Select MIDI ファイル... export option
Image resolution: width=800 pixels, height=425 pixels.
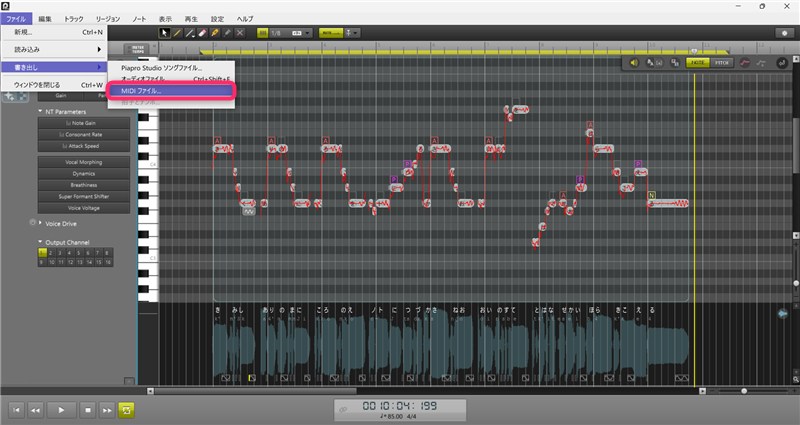(x=171, y=91)
